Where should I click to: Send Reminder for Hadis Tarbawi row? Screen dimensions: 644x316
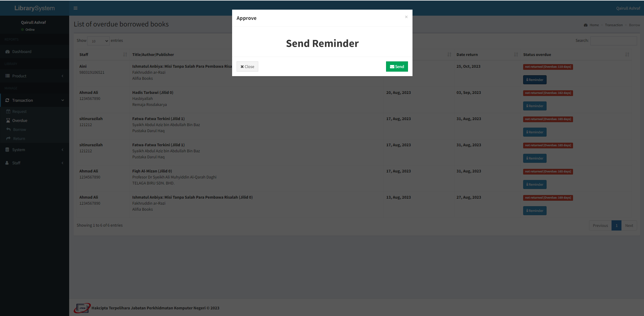[x=535, y=106]
